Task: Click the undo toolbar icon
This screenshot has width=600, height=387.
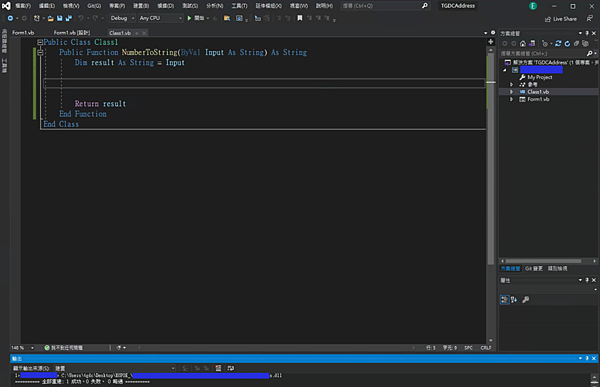Action: (81, 18)
